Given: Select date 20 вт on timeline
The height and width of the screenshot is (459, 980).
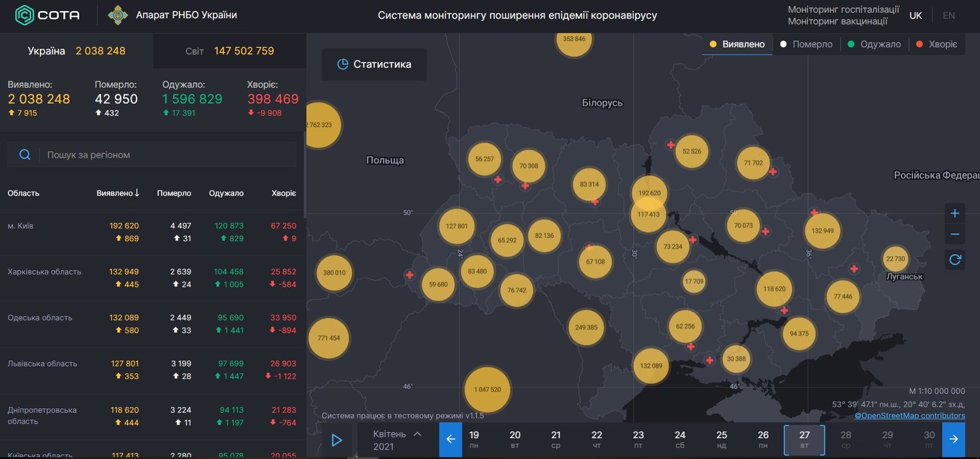Looking at the screenshot, I should [x=515, y=439].
